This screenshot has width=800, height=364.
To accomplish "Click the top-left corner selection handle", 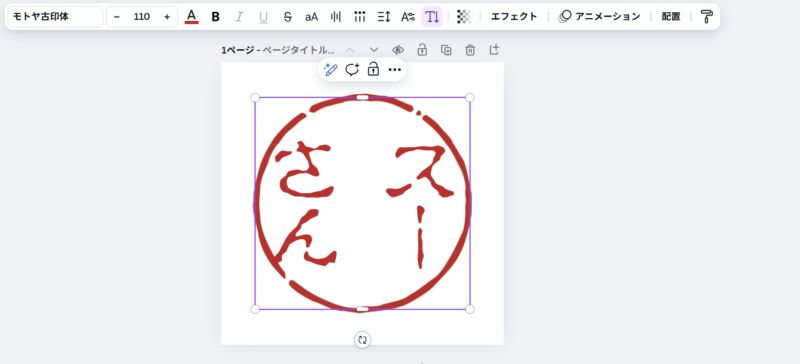I will [255, 98].
